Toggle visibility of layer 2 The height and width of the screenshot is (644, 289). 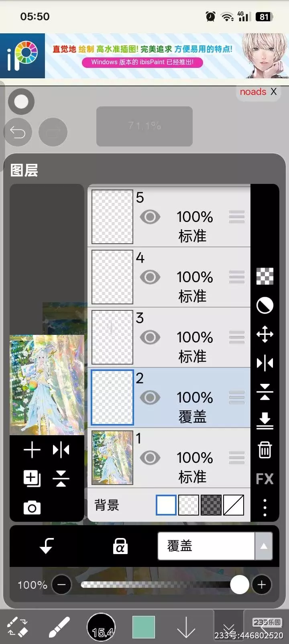150,397
